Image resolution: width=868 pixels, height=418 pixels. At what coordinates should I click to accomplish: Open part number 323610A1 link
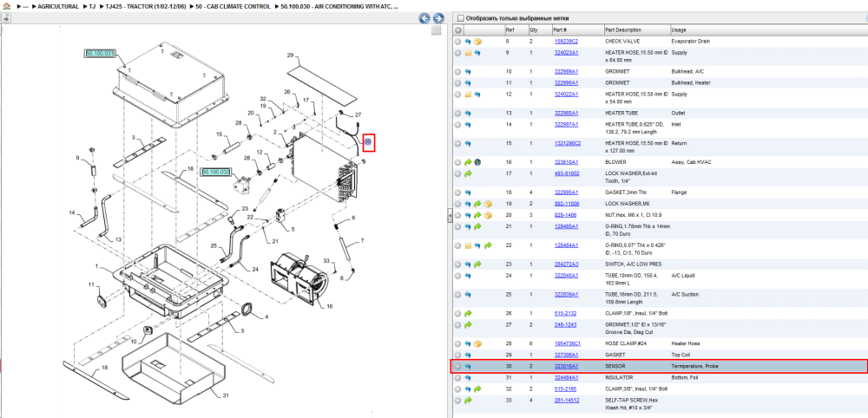pyautogui.click(x=566, y=162)
